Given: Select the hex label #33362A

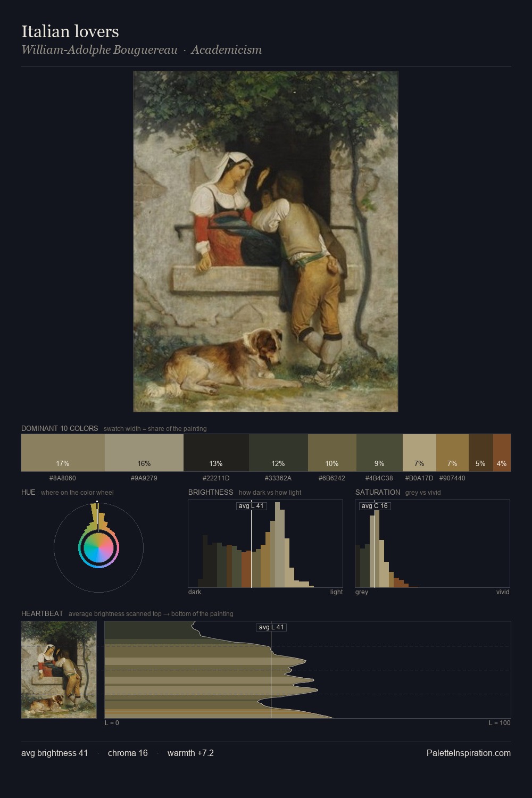Looking at the screenshot, I should [278, 478].
